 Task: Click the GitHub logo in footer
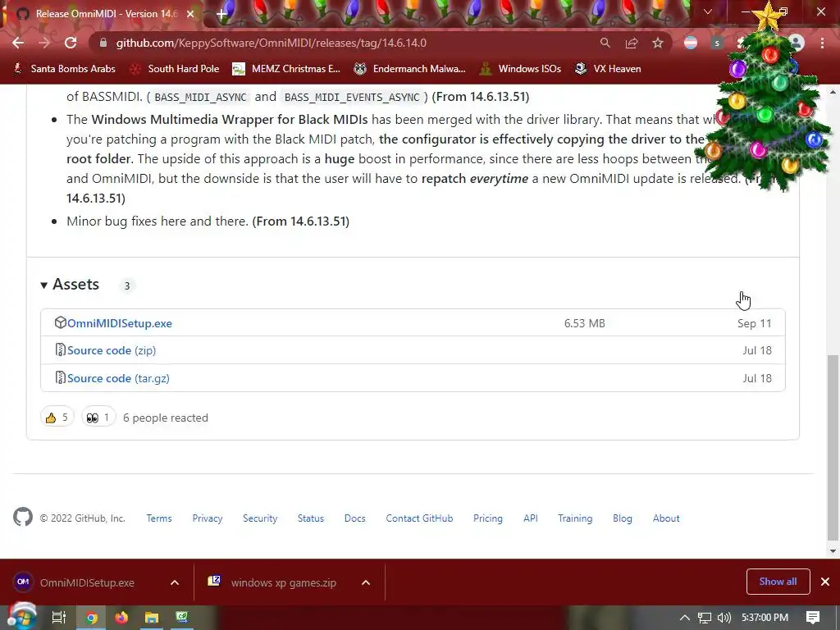[x=22, y=517]
